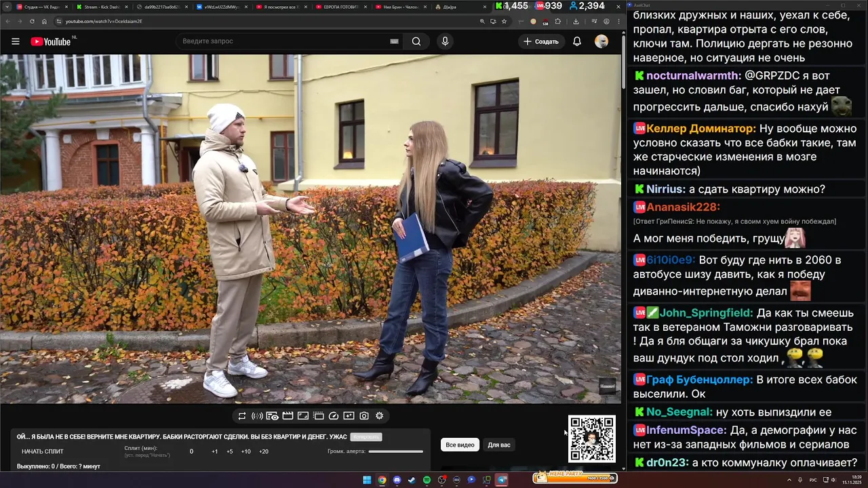Click username No_Seegnal in chat
Screen dimensions: 868x488
coord(679,412)
